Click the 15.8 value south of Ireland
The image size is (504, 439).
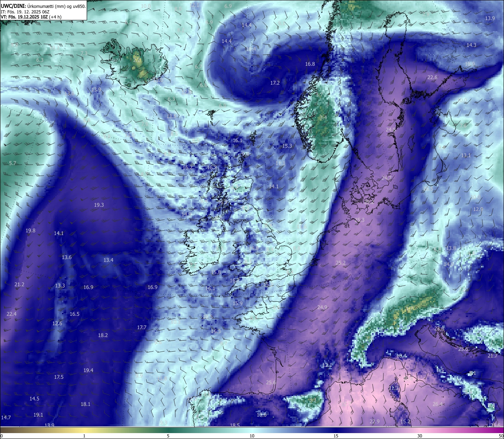[x=216, y=272]
